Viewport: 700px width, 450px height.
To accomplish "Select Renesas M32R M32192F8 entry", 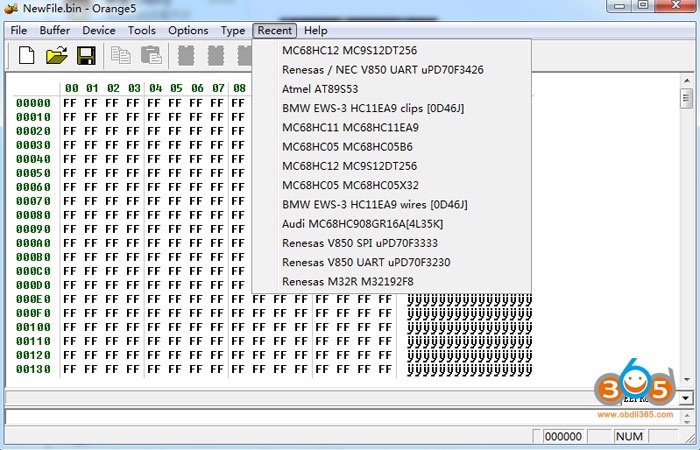I will pos(392,281).
